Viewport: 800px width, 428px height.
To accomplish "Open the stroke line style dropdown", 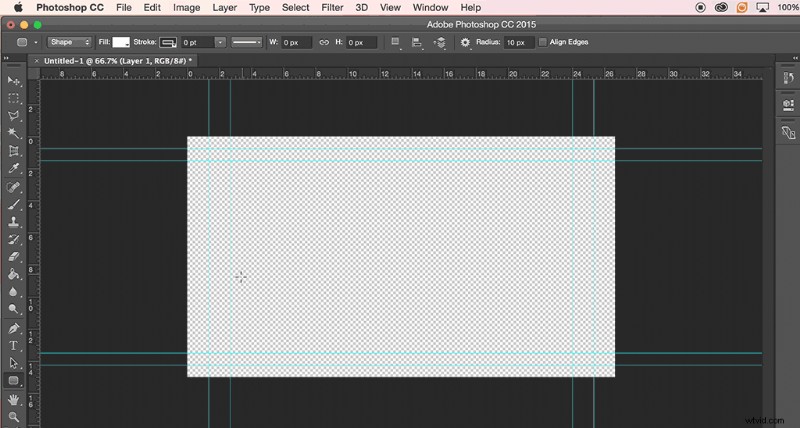I will [x=246, y=42].
